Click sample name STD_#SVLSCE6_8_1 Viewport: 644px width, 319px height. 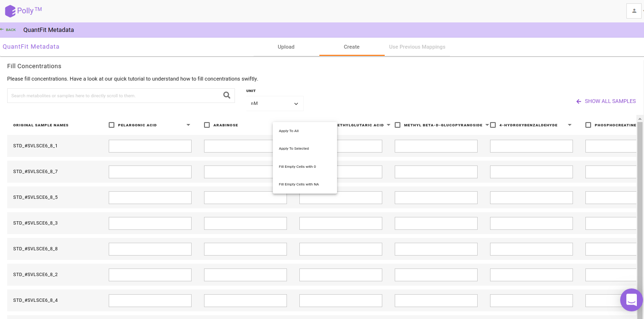click(35, 146)
